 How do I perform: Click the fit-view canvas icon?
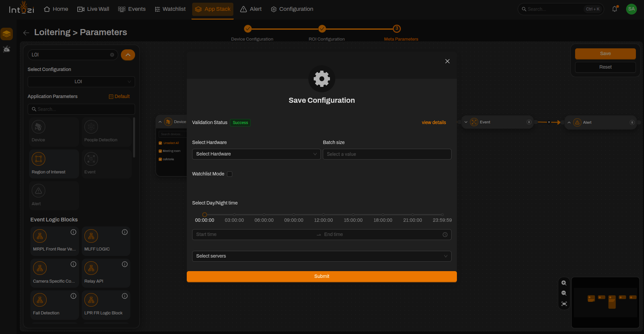coord(564,304)
